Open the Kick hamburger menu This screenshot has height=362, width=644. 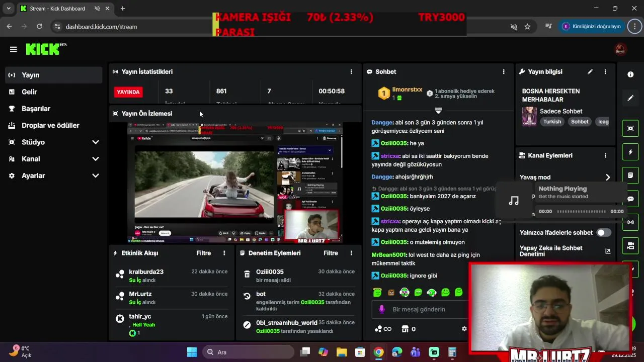(x=14, y=49)
